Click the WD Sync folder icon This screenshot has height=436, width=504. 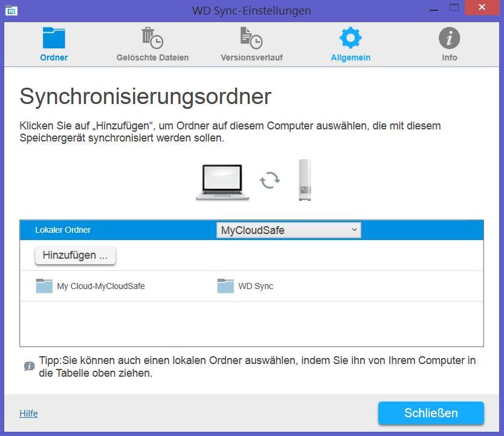225,286
